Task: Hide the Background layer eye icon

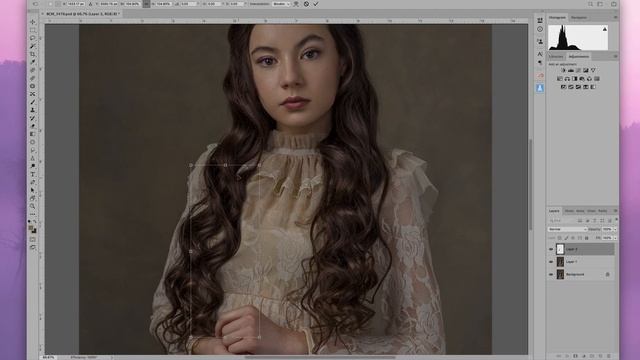Action: pos(551,275)
